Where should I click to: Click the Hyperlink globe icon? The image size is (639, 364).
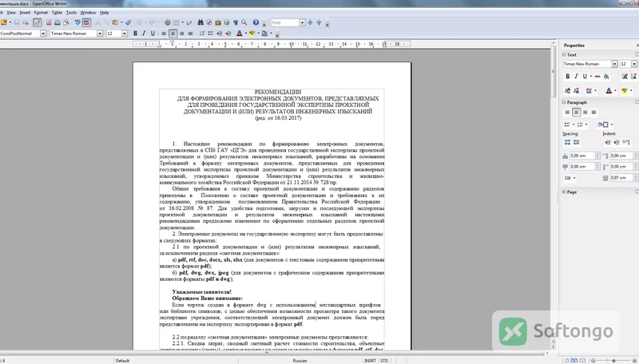168,23
